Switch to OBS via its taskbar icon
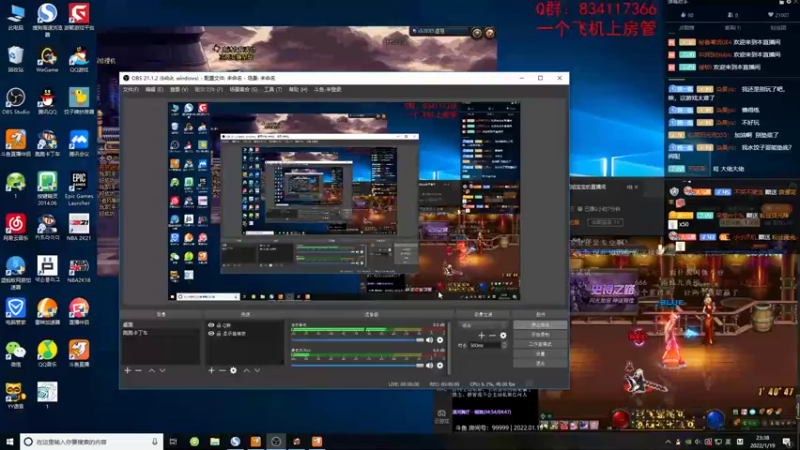 [276, 441]
